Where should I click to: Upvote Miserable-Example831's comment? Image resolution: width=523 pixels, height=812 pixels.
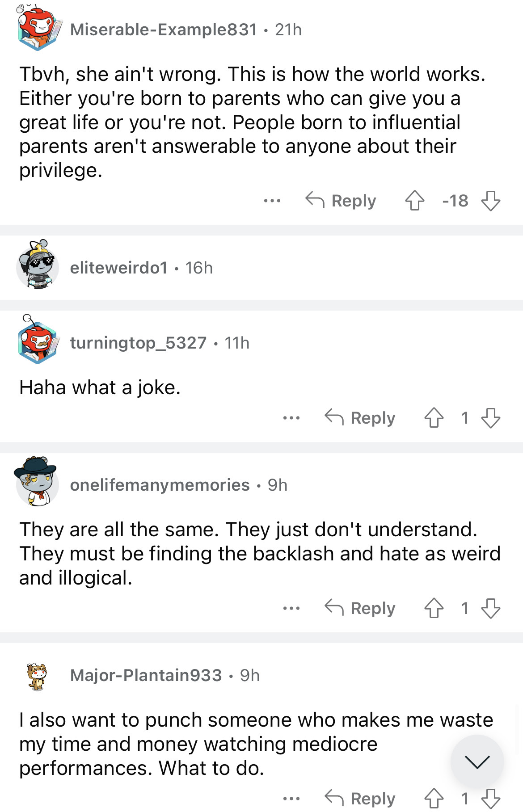coord(414,201)
